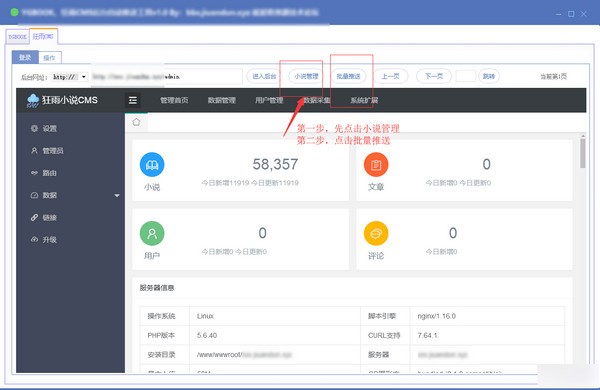
Task: Click the 进入后台 button
Action: pos(264,76)
